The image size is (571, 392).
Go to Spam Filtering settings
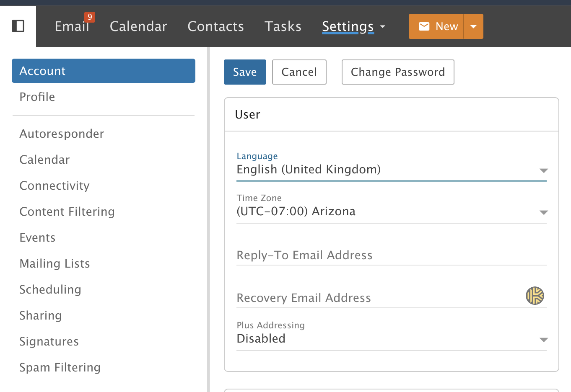(x=60, y=367)
